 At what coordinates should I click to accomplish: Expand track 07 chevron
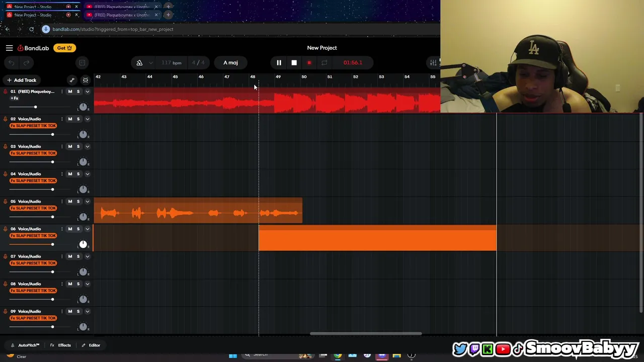87,256
